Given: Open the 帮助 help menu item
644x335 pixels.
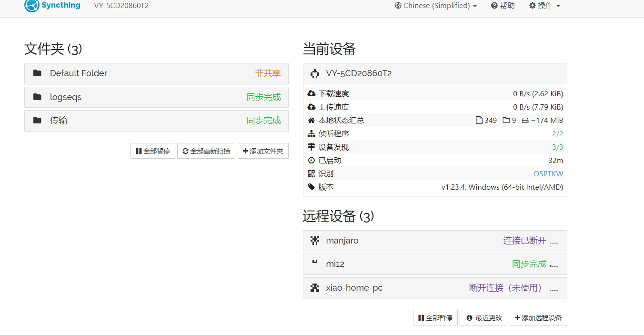Looking at the screenshot, I should coord(503,6).
